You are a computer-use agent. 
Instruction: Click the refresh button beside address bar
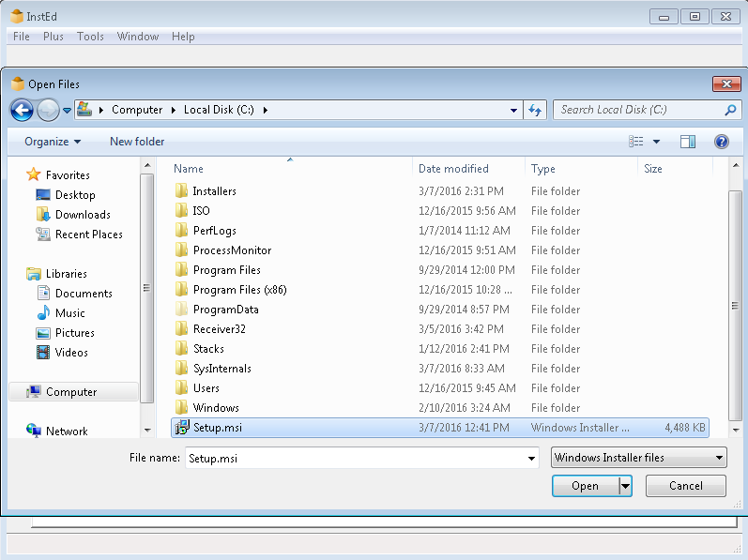(535, 110)
